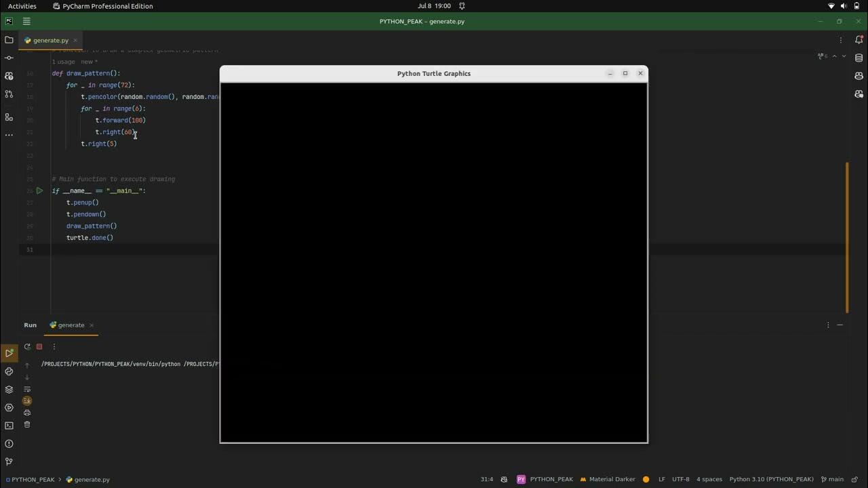Change the 4 spaces indent setting
Viewport: 868px width, 488px height.
tap(709, 479)
